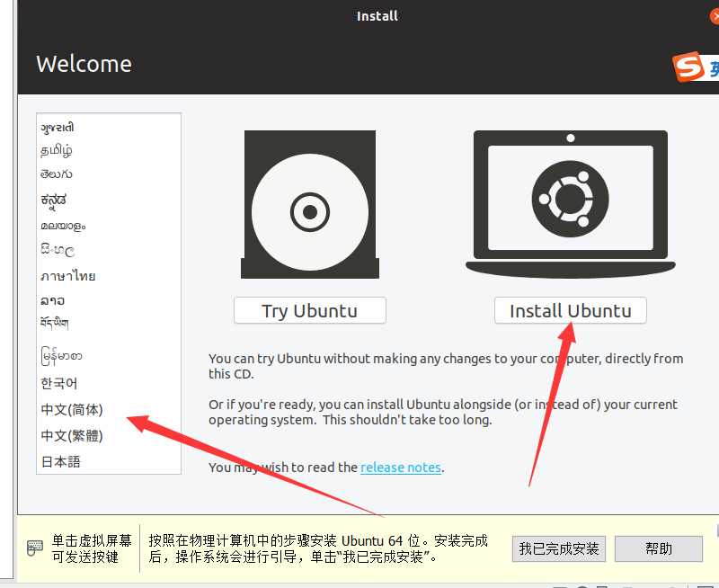Click the keyboard icon in VMware hint bar

pyautogui.click(x=35, y=548)
